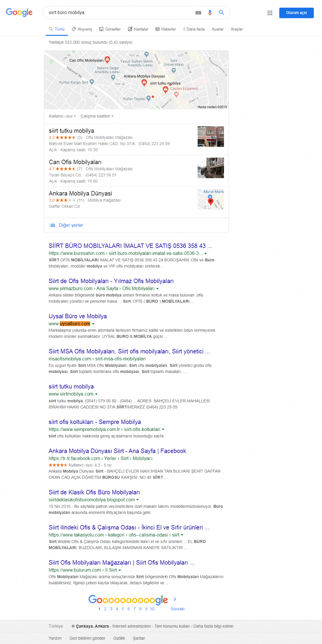
Task: Click the Google logo
Action: pyautogui.click(x=19, y=12)
